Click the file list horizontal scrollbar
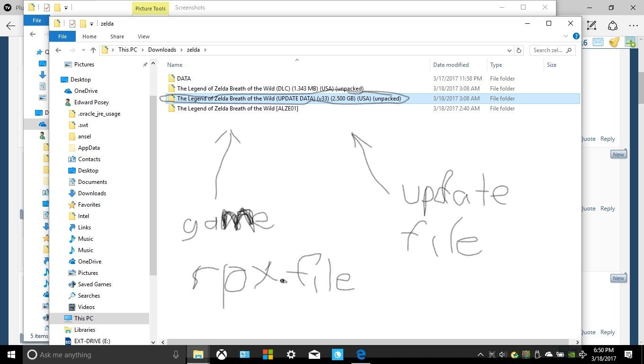Viewport: 644px width, 364px height. coord(369,342)
